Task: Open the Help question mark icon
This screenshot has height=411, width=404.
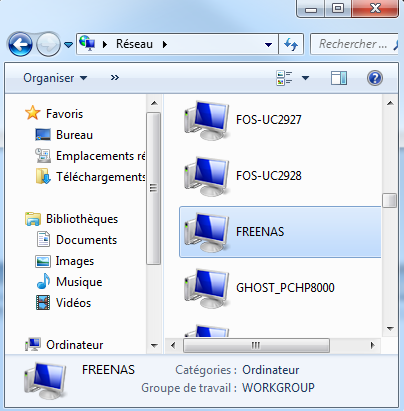Action: point(375,78)
